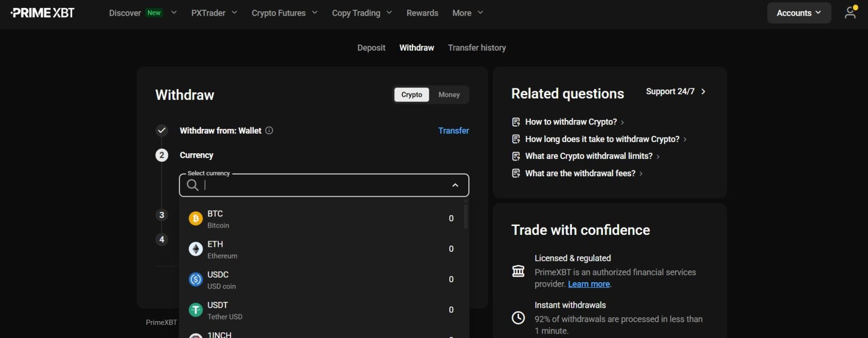The width and height of the screenshot is (868, 338).
Task: Switch to the Deposit tab
Action: tap(371, 48)
